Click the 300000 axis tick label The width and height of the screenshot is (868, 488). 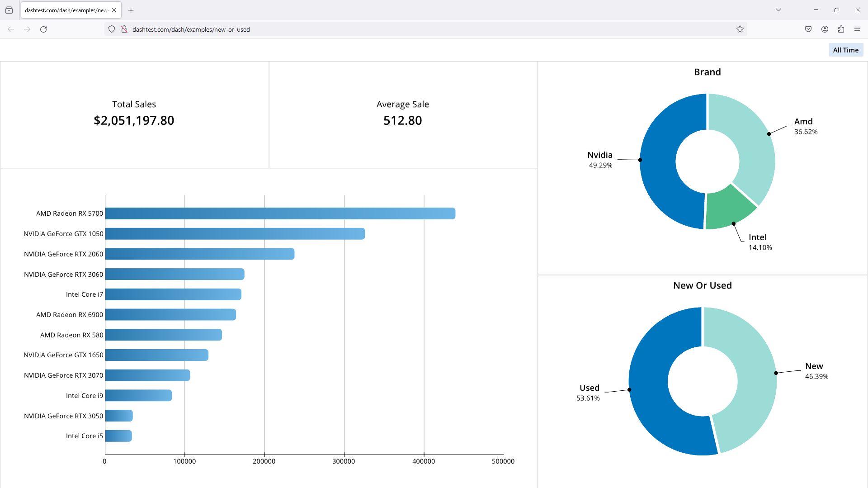344,461
